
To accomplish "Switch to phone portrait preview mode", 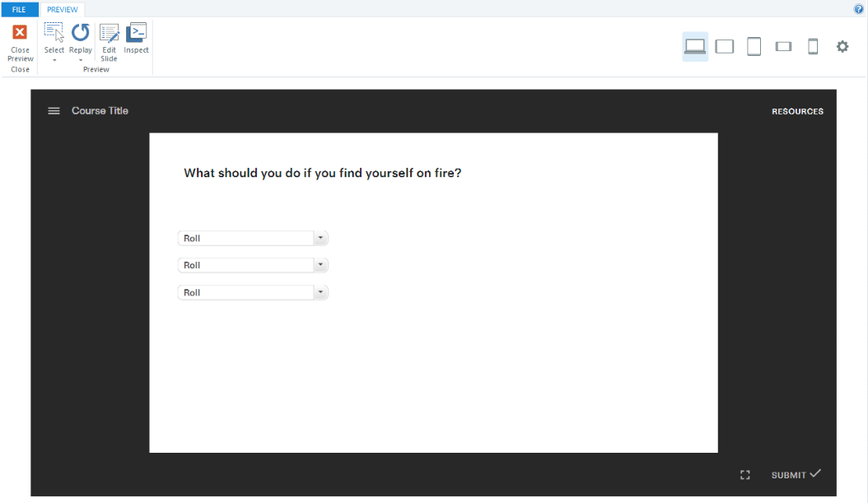I will pos(813,46).
